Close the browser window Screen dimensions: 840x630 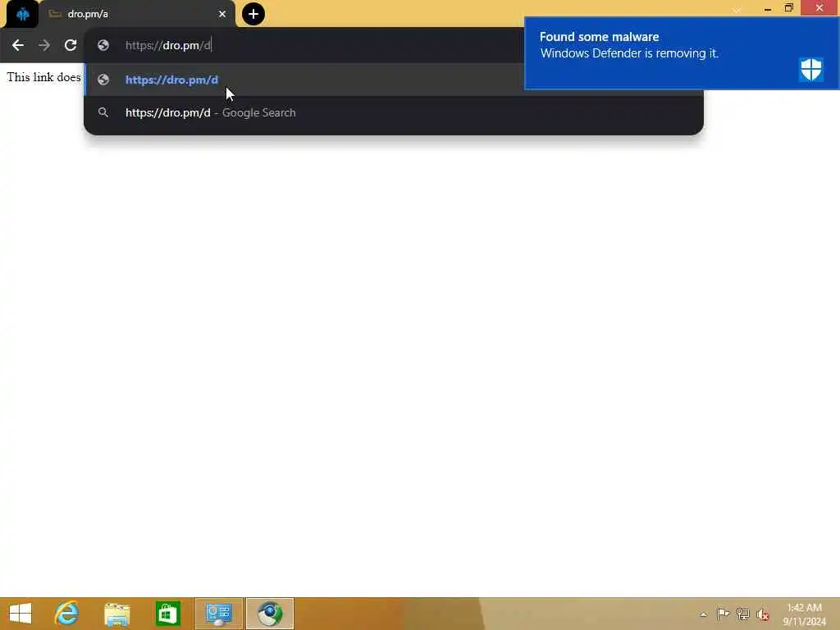(x=819, y=8)
